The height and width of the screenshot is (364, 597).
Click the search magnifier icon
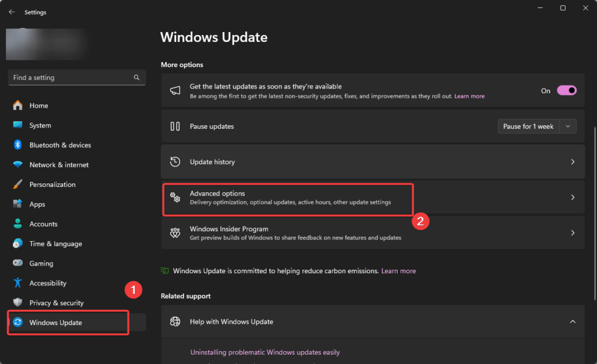point(136,77)
